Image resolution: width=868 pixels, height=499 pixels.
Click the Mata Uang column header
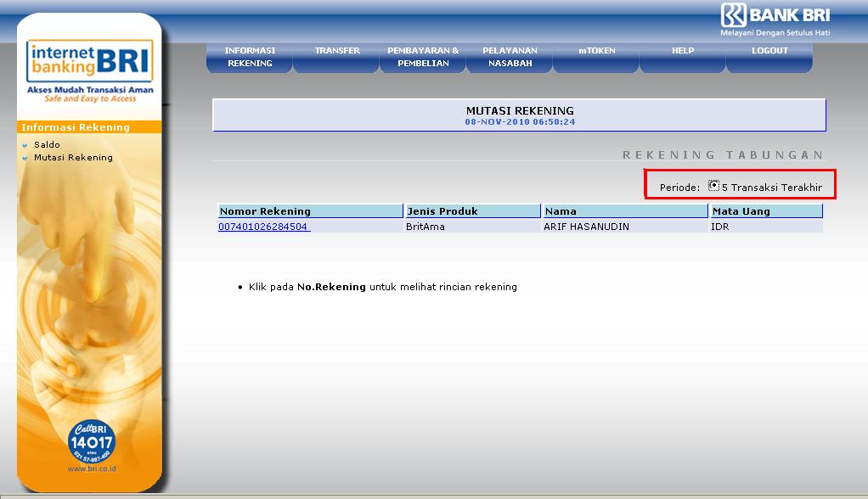[767, 210]
